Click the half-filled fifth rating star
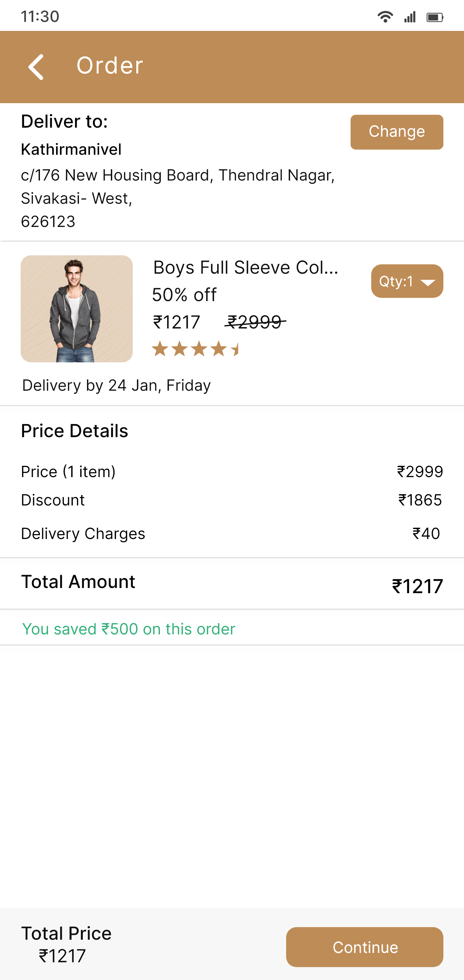464x980 pixels. (235, 349)
